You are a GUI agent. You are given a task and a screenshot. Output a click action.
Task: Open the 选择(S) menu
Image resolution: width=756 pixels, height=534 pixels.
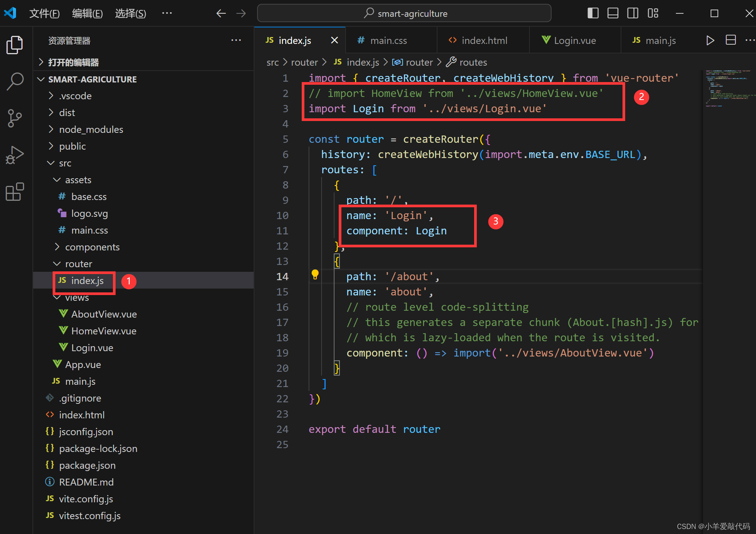[x=130, y=14]
